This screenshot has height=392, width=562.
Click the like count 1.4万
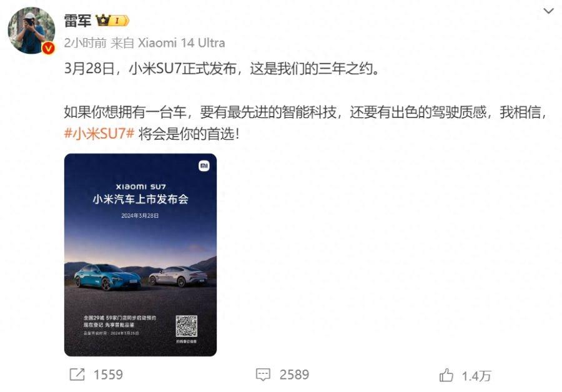pyautogui.click(x=476, y=376)
